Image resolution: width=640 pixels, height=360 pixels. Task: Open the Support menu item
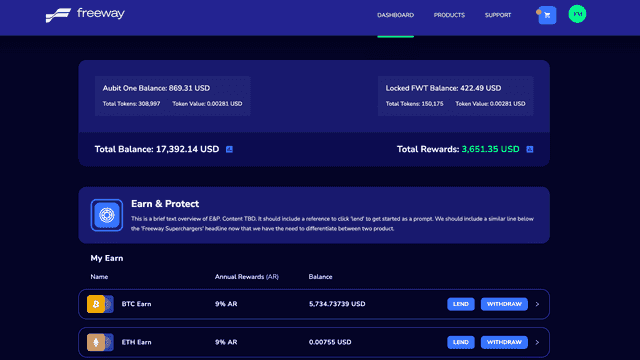click(x=498, y=15)
